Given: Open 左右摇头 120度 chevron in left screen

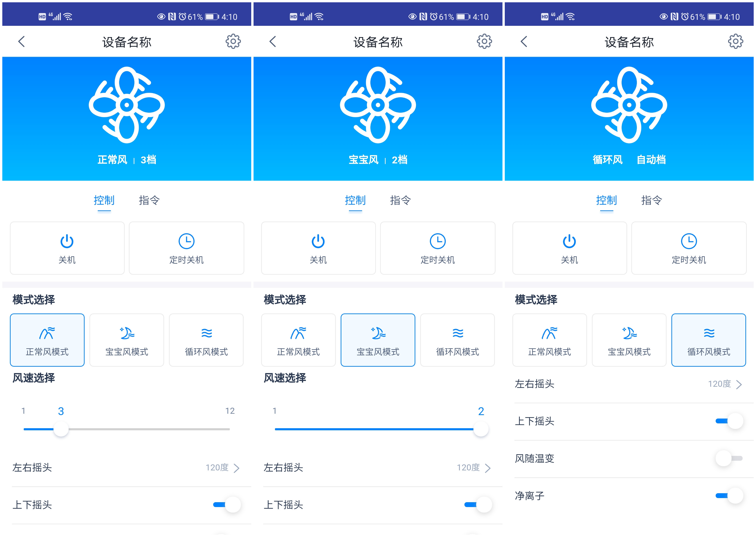Looking at the screenshot, I should pyautogui.click(x=236, y=468).
